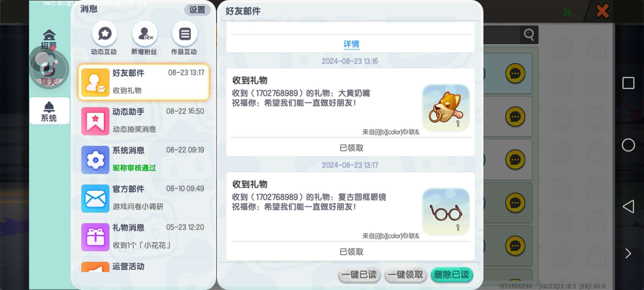Click the green 删除已读 button
The image size is (644, 290).
pyautogui.click(x=452, y=275)
